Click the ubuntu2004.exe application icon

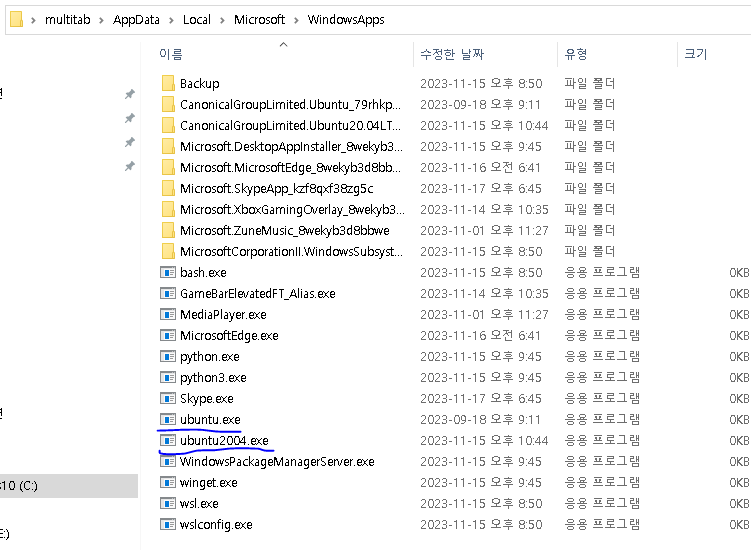(x=168, y=440)
